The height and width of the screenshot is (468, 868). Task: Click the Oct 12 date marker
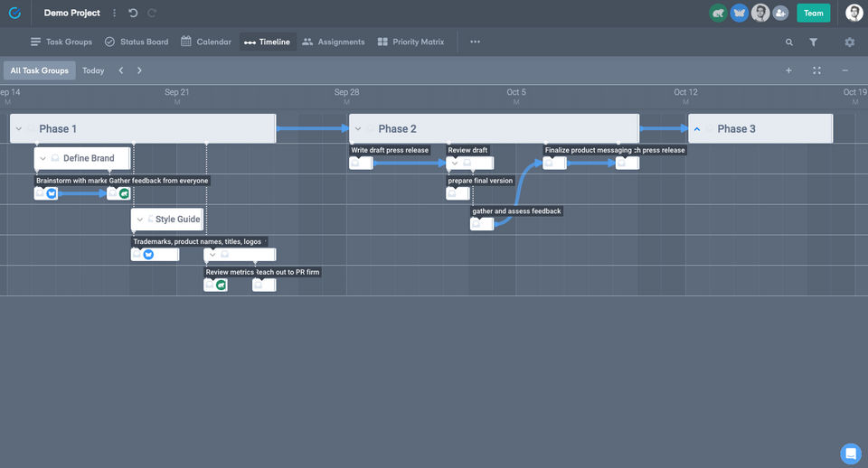[685, 92]
